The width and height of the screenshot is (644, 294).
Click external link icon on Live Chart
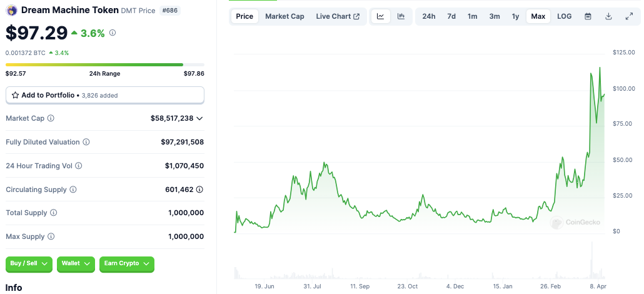356,16
